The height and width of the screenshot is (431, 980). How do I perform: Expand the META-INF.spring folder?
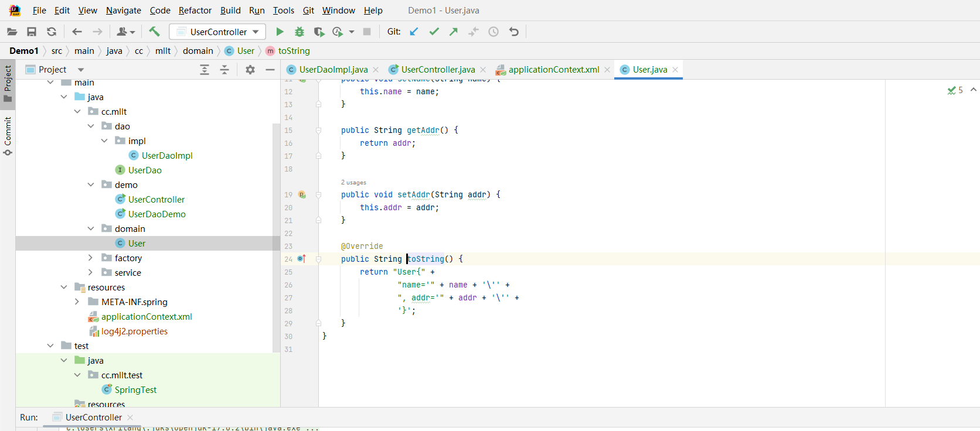77,302
